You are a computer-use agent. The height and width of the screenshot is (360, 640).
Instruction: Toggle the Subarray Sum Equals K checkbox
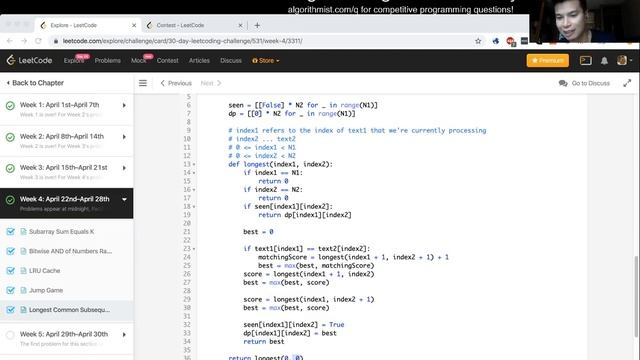[11, 231]
